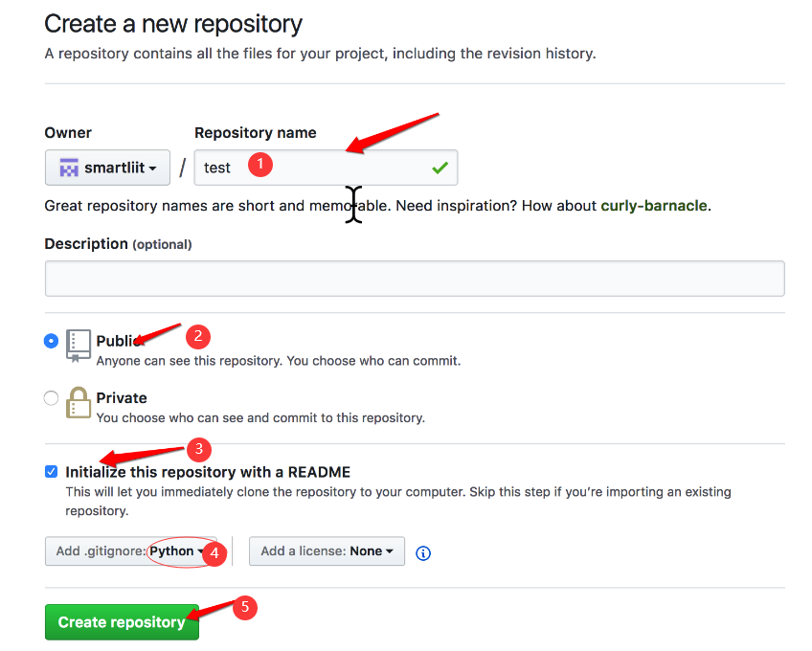Image resolution: width=812 pixels, height=651 pixels.
Task: Click the Create repository button
Action: tap(122, 622)
